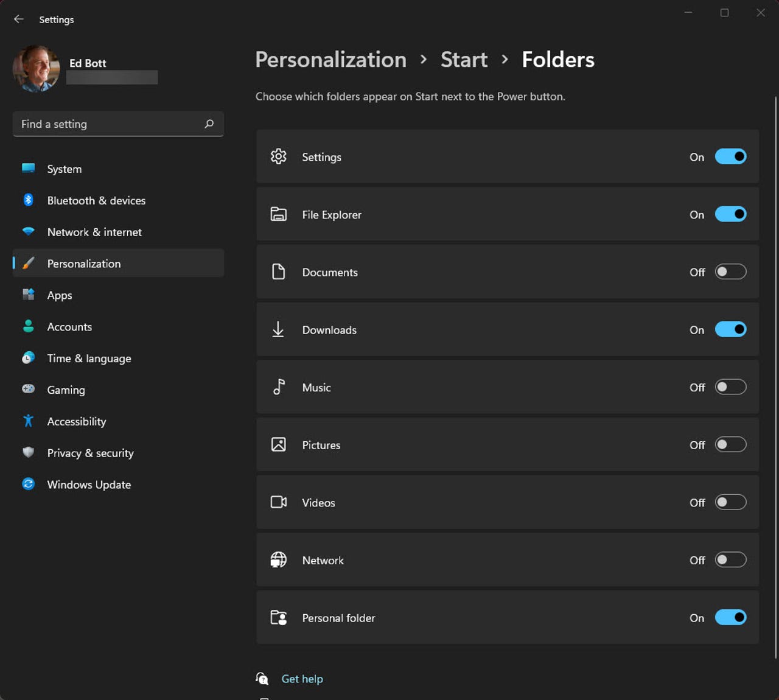The image size is (779, 700).
Task: Click the Settings gear icon in folder list
Action: point(279,156)
